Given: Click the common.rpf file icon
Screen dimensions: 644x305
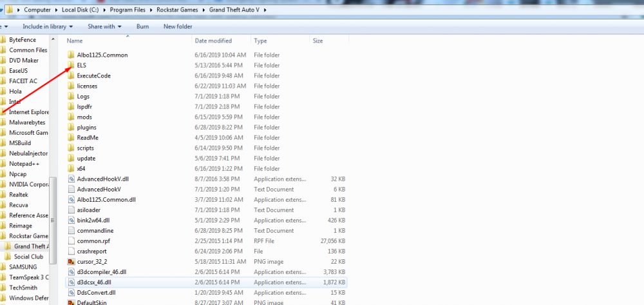Looking at the screenshot, I should 71,241.
